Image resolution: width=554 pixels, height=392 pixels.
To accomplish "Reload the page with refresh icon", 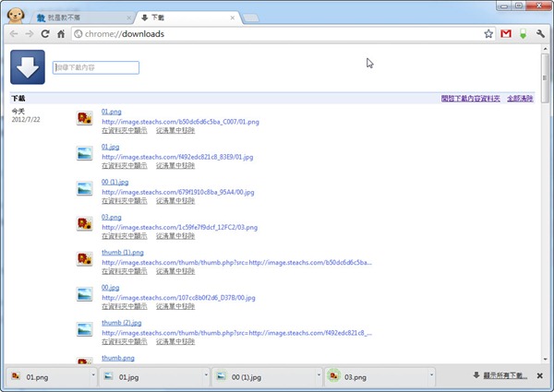I will click(44, 34).
